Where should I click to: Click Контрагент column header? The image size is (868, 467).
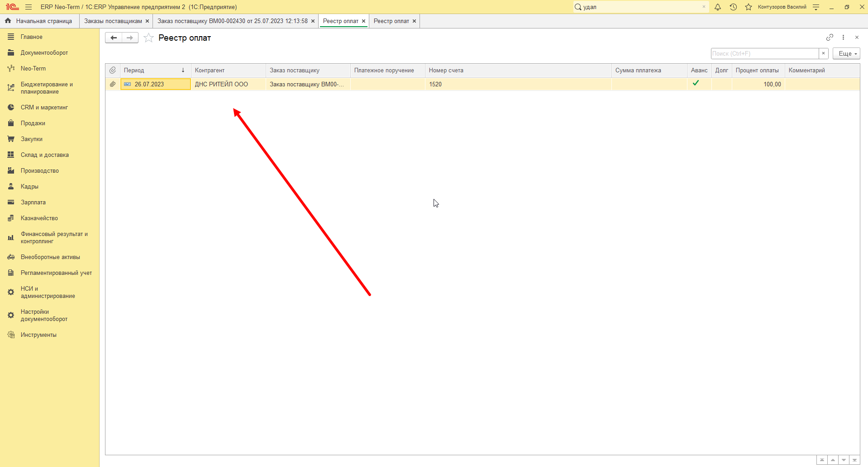pos(228,70)
